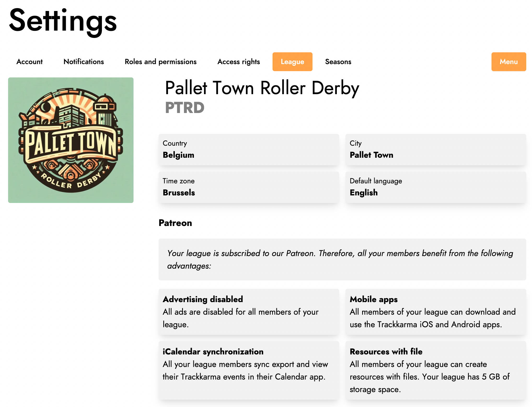Select the Country Belgium field
Viewport: 532px width, 407px height.
249,150
